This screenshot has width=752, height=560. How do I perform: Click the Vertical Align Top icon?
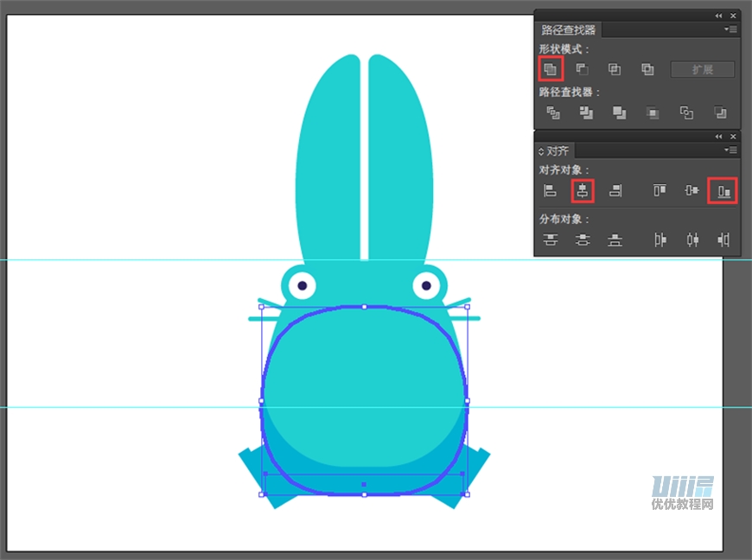(660, 190)
